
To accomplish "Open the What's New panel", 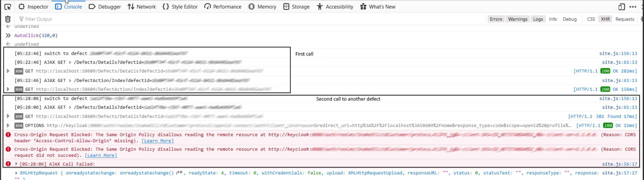I will point(377,7).
